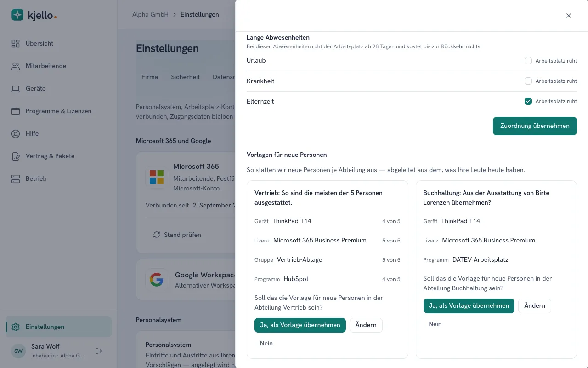588x368 pixels.
Task: Switch to the Sicherheit tab
Action: pyautogui.click(x=185, y=77)
